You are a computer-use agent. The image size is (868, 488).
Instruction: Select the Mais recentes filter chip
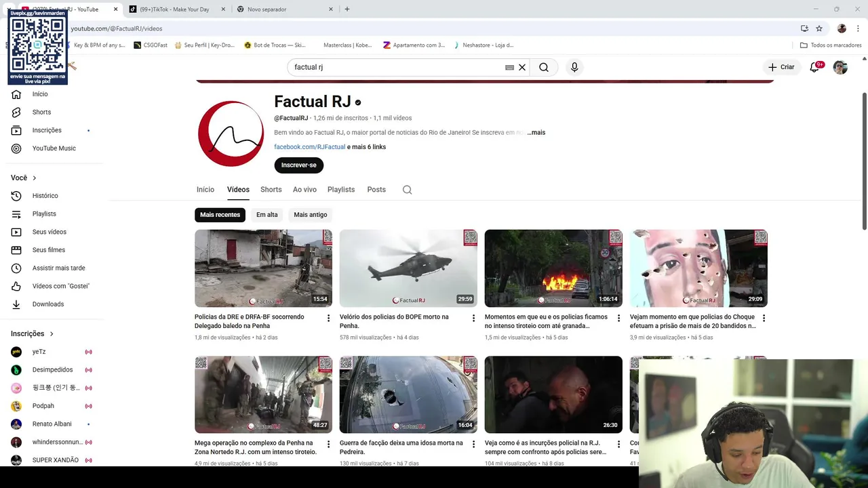pyautogui.click(x=220, y=215)
